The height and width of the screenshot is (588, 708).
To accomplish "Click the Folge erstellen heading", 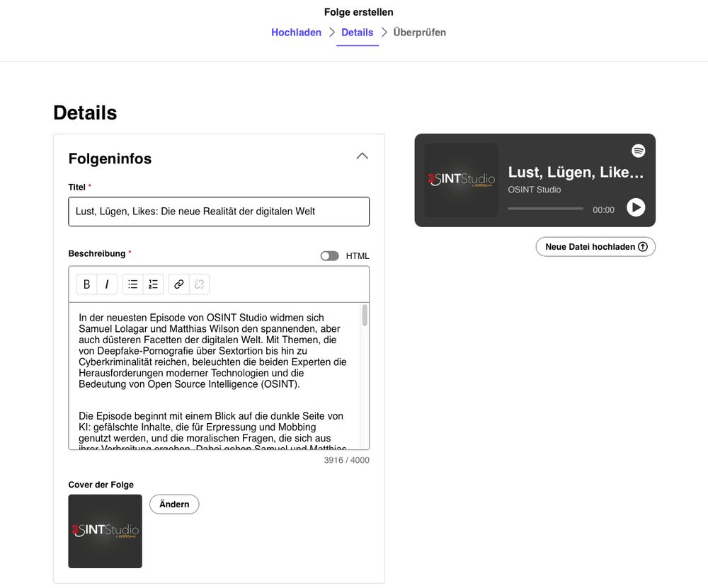I will (x=358, y=12).
